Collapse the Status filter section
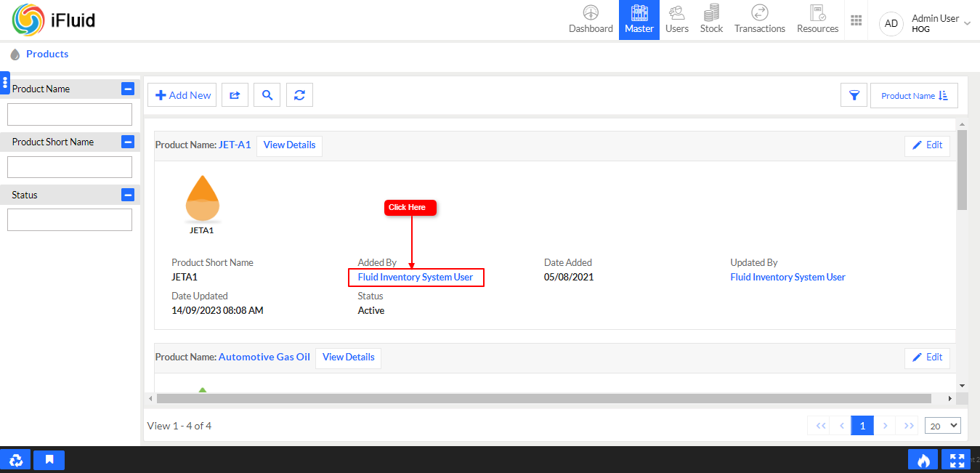Image resolution: width=980 pixels, height=473 pixels. click(x=128, y=195)
